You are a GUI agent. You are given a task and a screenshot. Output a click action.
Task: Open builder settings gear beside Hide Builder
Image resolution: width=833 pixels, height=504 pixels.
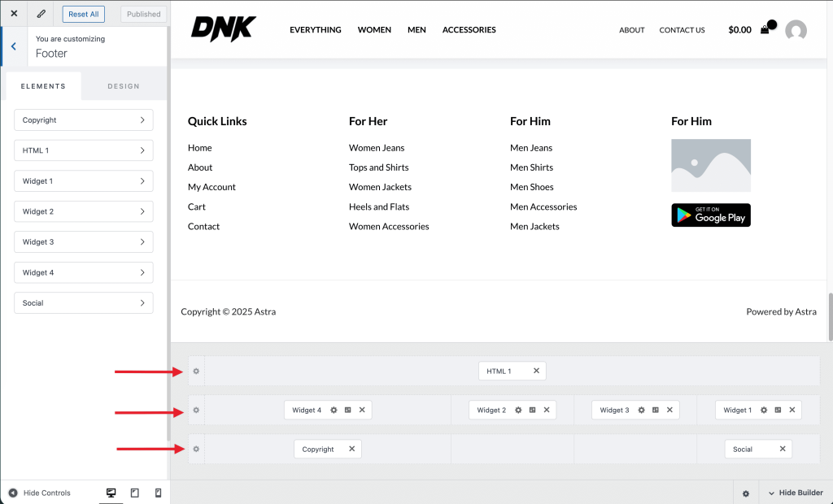[746, 493]
